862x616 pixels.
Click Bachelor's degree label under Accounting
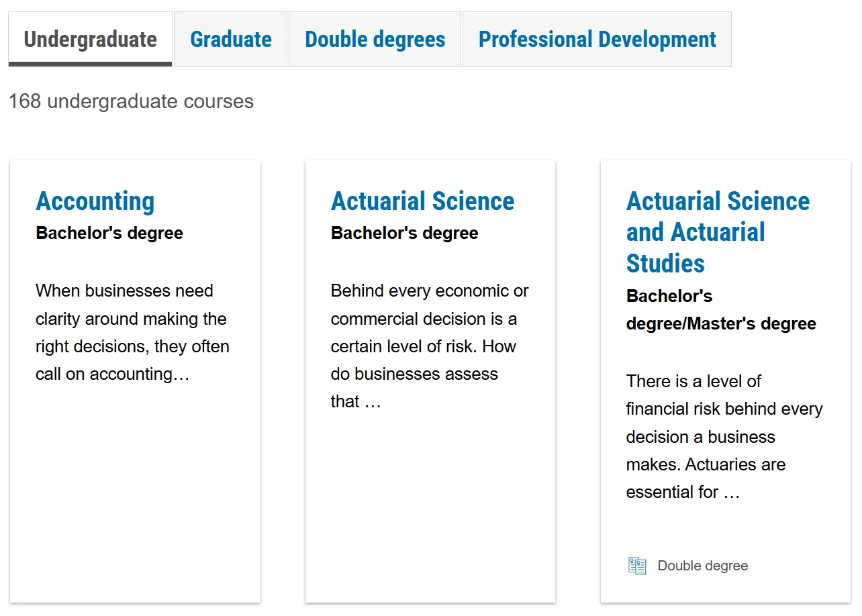(x=109, y=234)
